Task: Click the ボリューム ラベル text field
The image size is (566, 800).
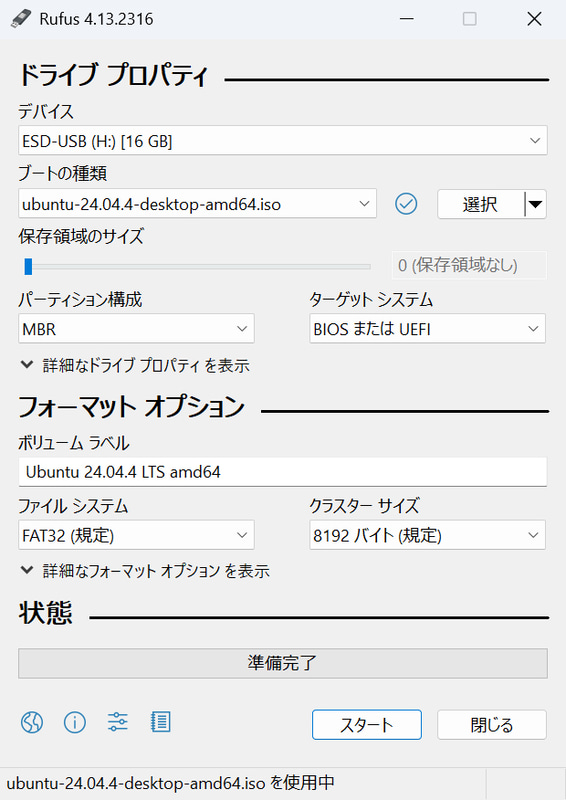Action: click(x=283, y=471)
